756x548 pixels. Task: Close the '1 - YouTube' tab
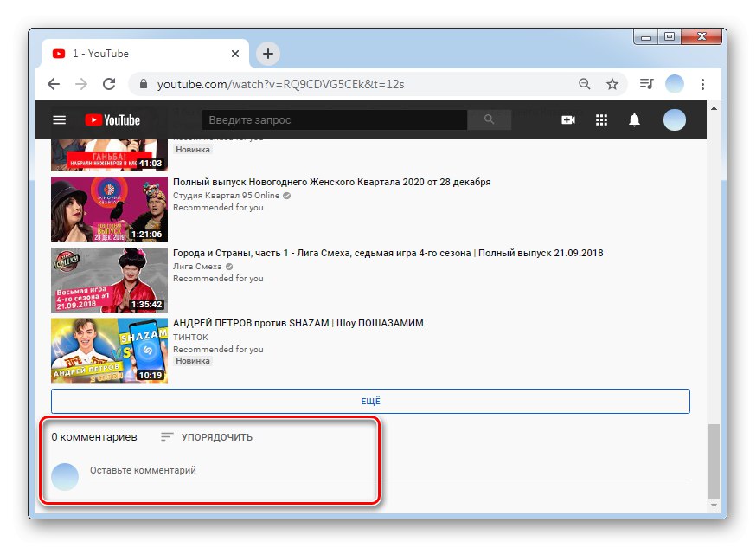click(235, 54)
